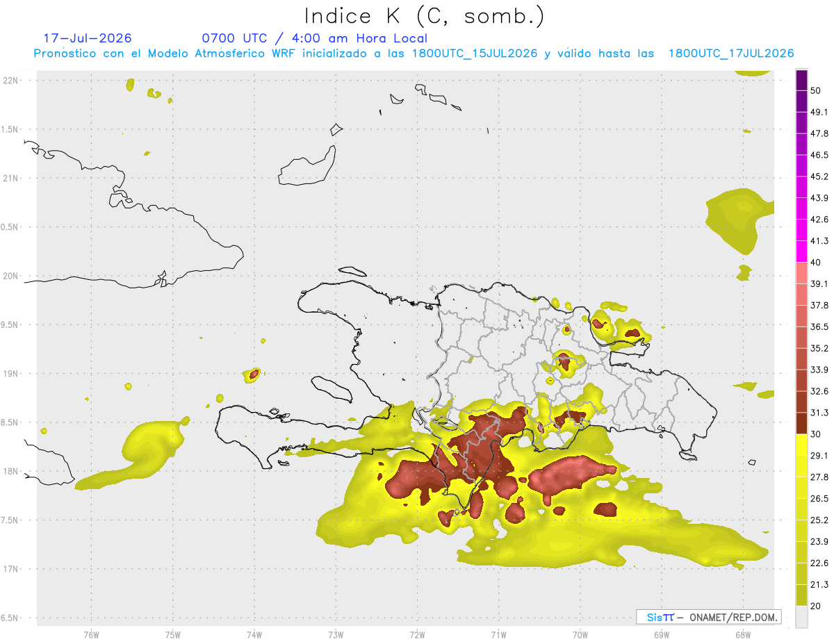Click the colorbar value "42.6"

(819, 220)
